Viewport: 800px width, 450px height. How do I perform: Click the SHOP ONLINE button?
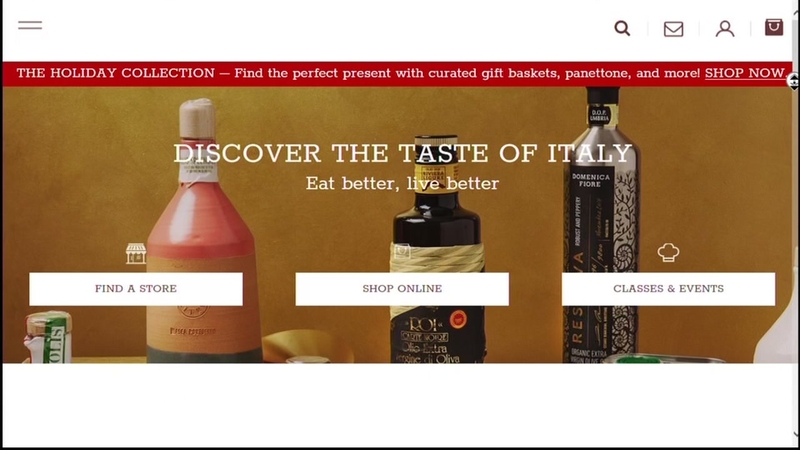(x=402, y=289)
